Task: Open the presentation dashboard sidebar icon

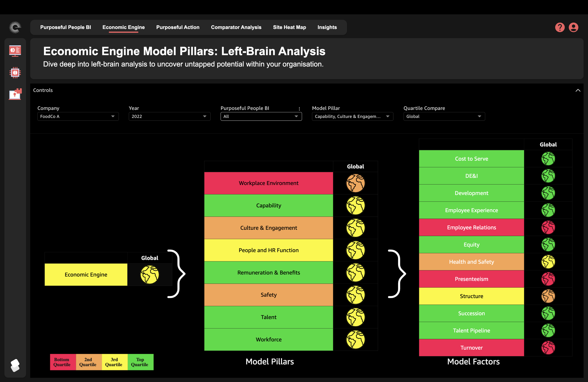Action: coord(15,51)
